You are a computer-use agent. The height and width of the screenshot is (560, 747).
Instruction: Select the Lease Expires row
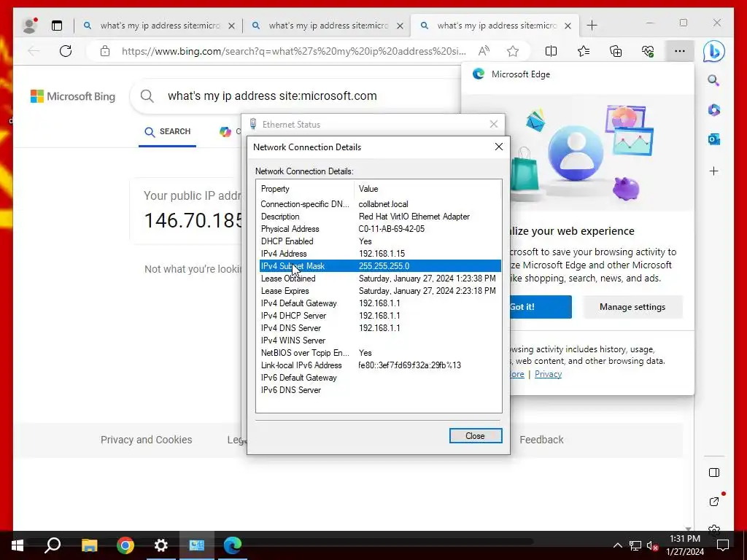pos(379,291)
